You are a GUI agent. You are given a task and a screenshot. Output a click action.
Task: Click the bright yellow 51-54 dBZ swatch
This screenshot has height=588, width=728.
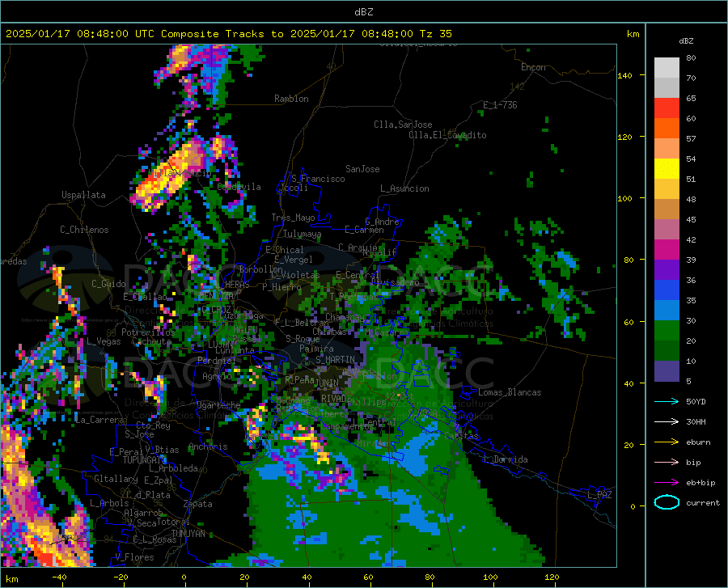pyautogui.click(x=667, y=168)
